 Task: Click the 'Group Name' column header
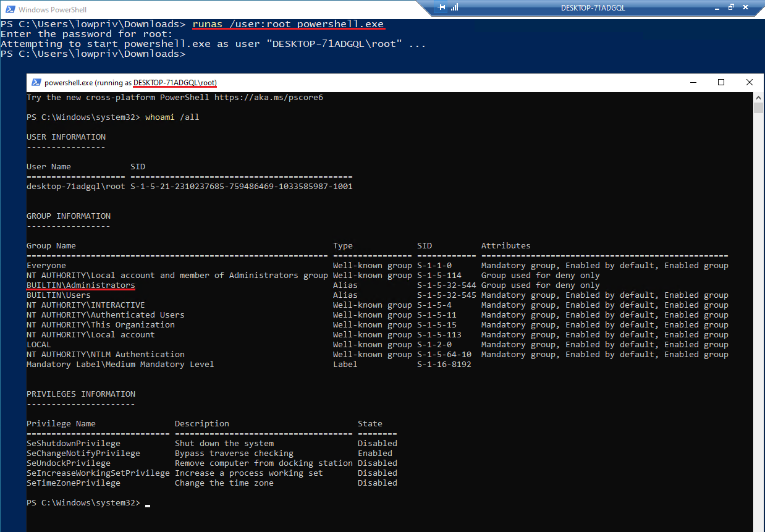tap(51, 246)
